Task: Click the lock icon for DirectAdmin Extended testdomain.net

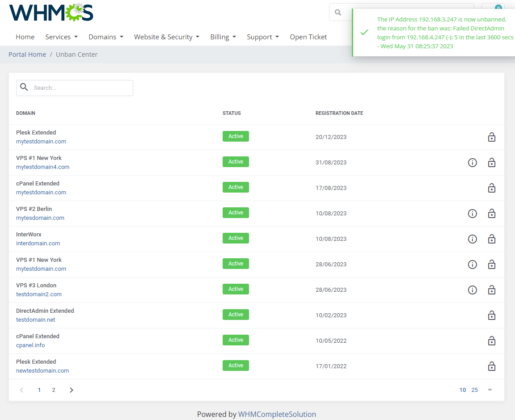Action: [x=492, y=315]
